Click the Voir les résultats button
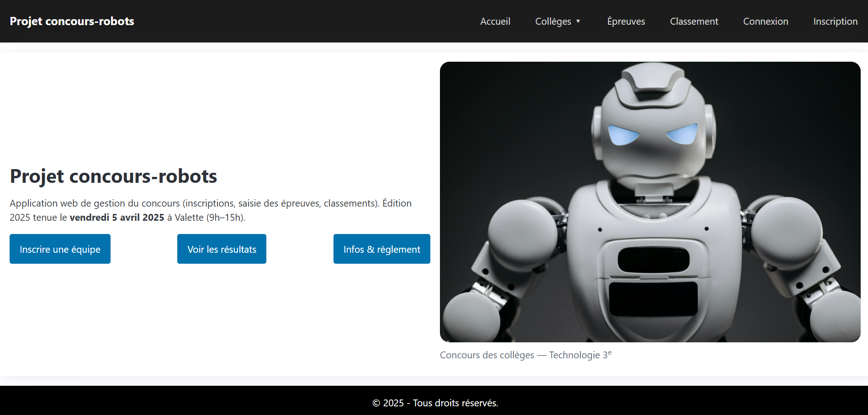 [x=222, y=249]
